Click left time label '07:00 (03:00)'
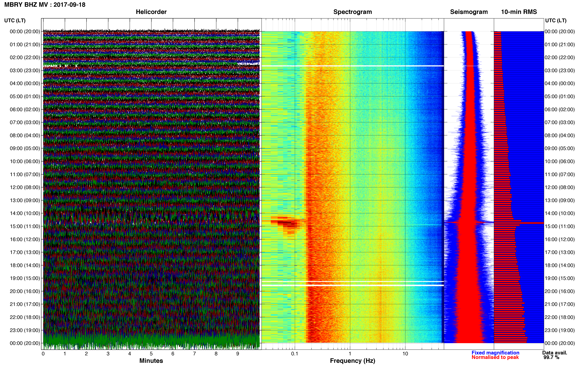Viewport: 588px width, 368px height. point(25,122)
